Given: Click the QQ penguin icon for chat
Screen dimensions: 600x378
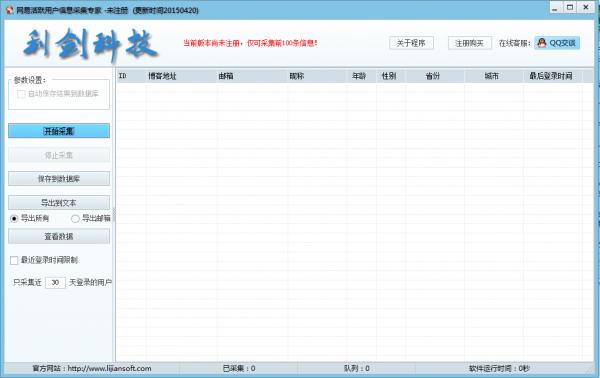Looking at the screenshot, I should click(x=541, y=43).
